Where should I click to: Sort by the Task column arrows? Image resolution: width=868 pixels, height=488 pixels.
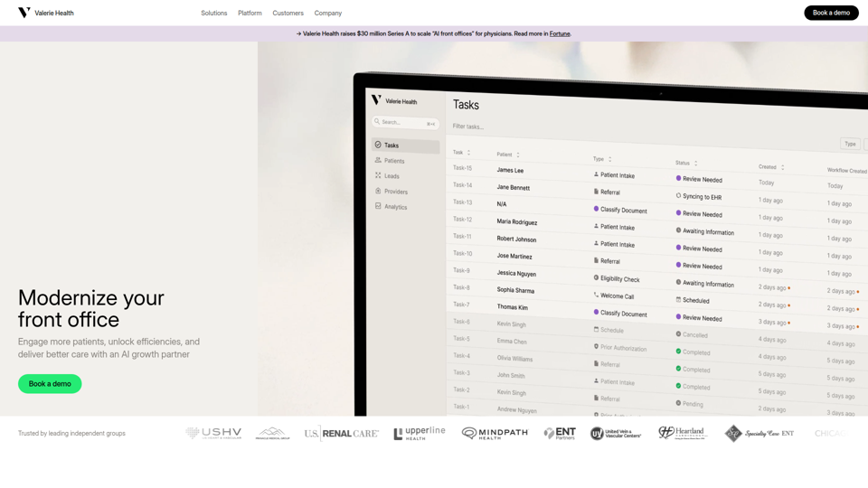tap(468, 153)
